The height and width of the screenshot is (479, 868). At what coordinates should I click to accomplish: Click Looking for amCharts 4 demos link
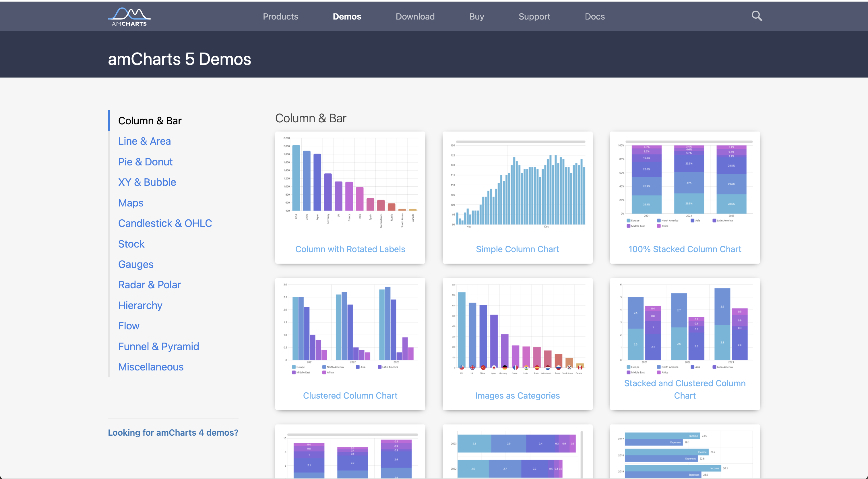coord(173,432)
